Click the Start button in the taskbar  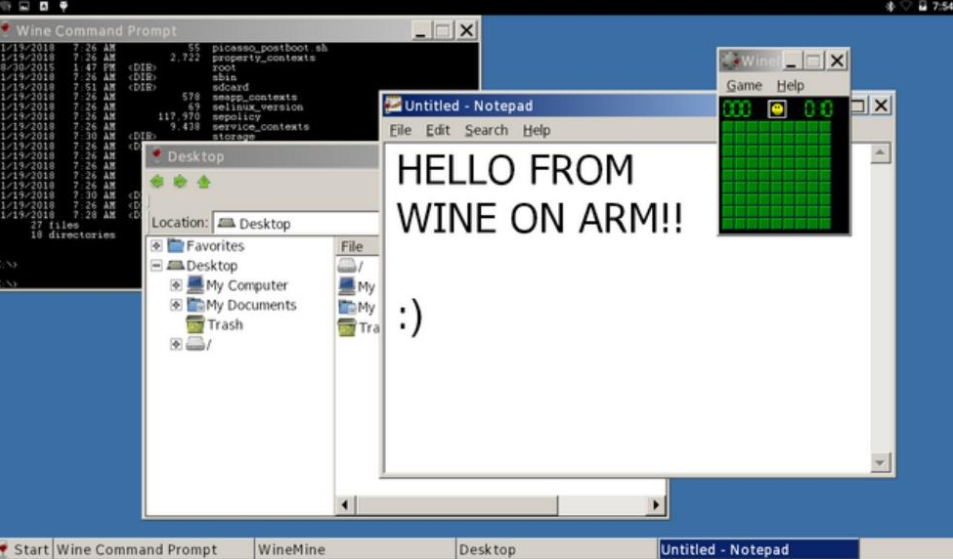pos(26,549)
